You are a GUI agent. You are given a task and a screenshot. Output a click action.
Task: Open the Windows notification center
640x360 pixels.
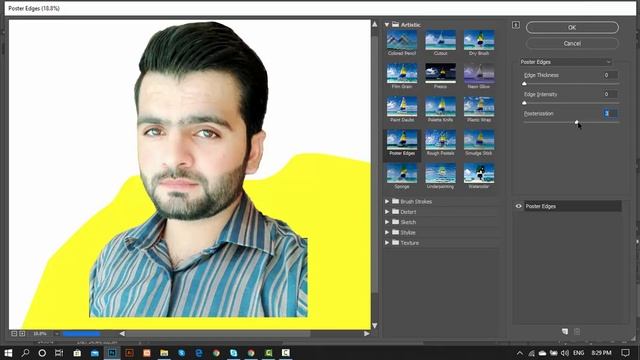(x=625, y=353)
